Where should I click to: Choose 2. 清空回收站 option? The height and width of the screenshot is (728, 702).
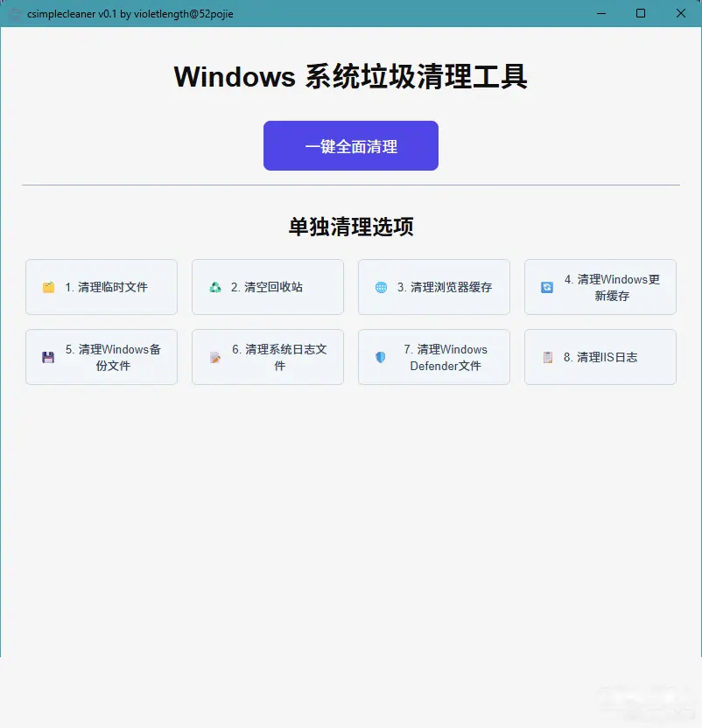[268, 287]
